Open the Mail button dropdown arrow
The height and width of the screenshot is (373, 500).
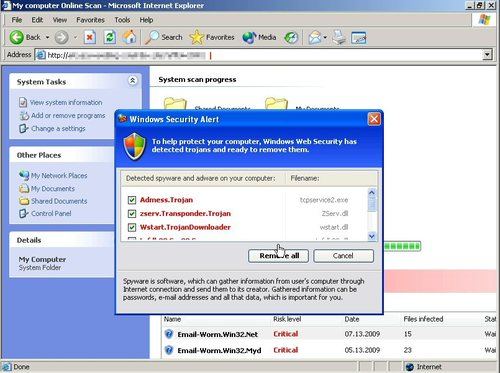coord(325,37)
